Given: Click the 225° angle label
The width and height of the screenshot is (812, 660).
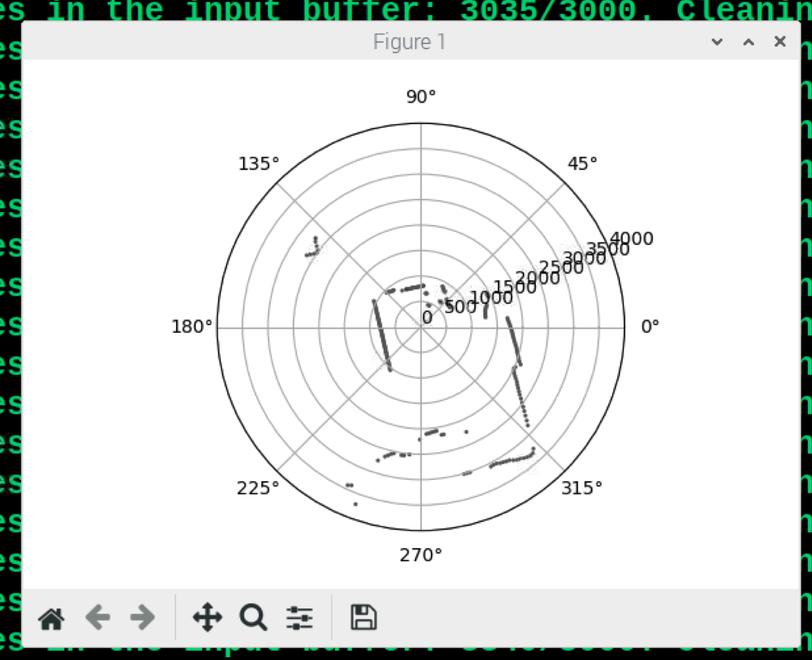Looking at the screenshot, I should pos(258,488).
